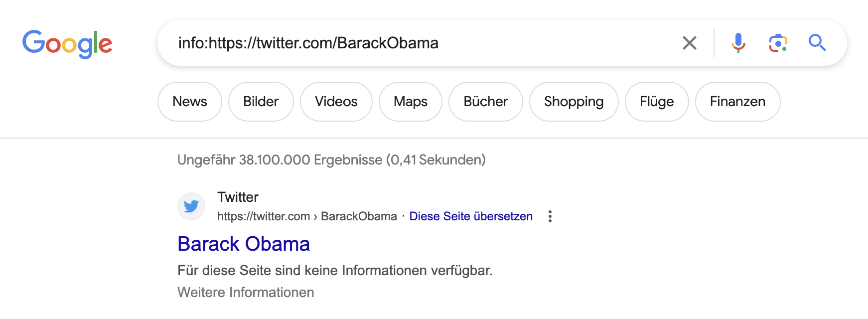Click Diese Seite übersetzen link
Screen dimensions: 868x319
click(471, 216)
